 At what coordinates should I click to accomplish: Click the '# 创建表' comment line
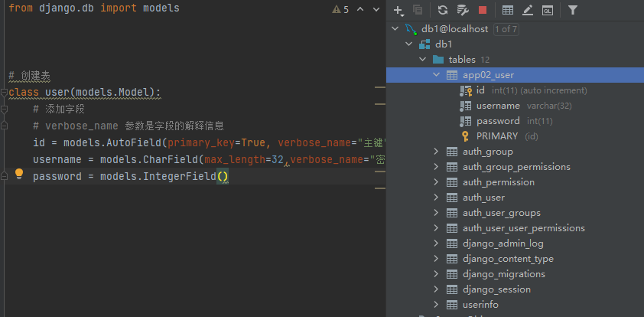(x=30, y=76)
